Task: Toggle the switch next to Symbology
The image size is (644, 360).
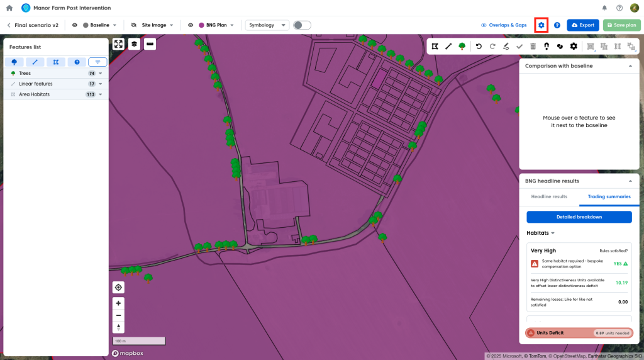Action: pos(302,25)
